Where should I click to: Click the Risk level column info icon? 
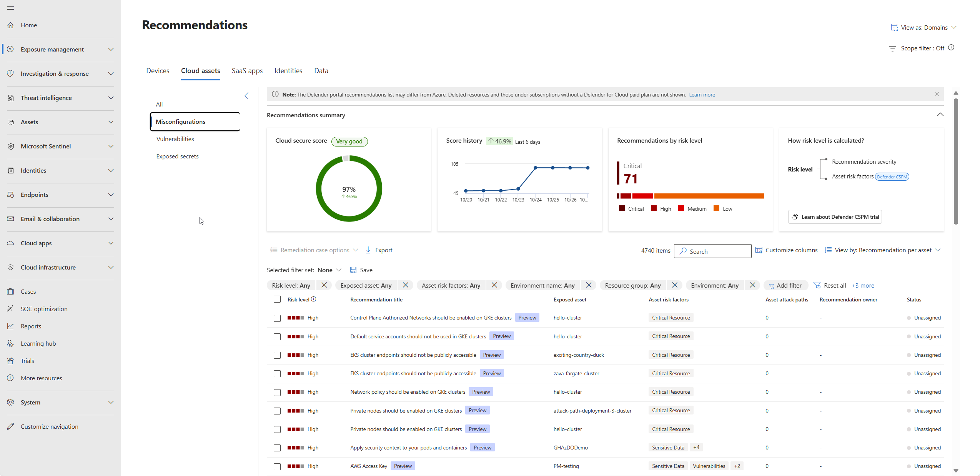[x=313, y=299]
